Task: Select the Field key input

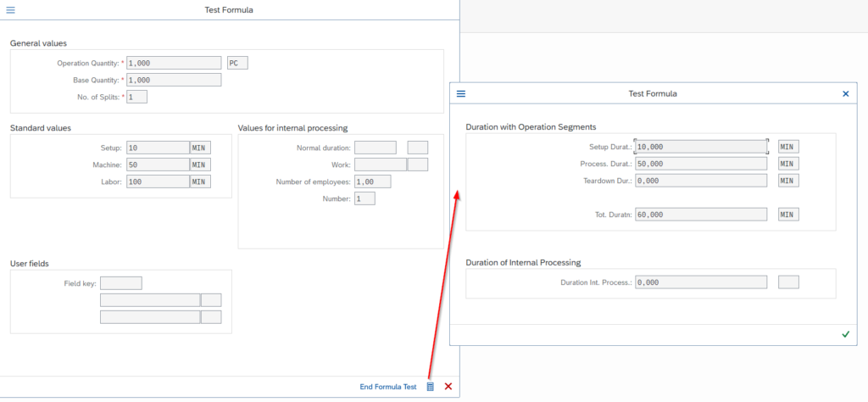Action: click(x=120, y=283)
